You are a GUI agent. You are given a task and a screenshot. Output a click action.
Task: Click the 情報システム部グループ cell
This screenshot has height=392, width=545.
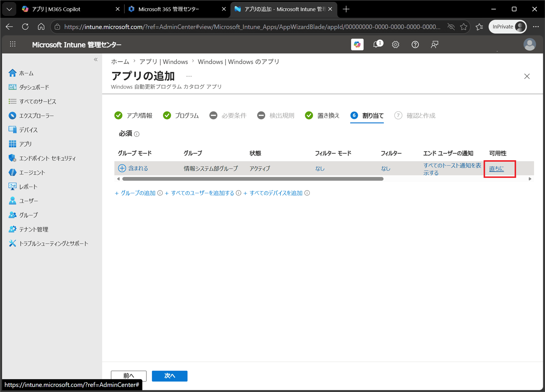coord(211,168)
